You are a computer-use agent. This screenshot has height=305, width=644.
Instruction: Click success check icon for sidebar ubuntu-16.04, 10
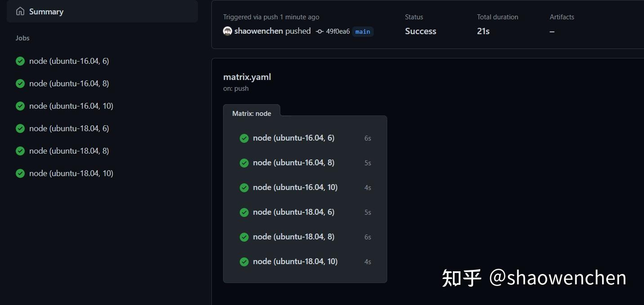(20, 106)
